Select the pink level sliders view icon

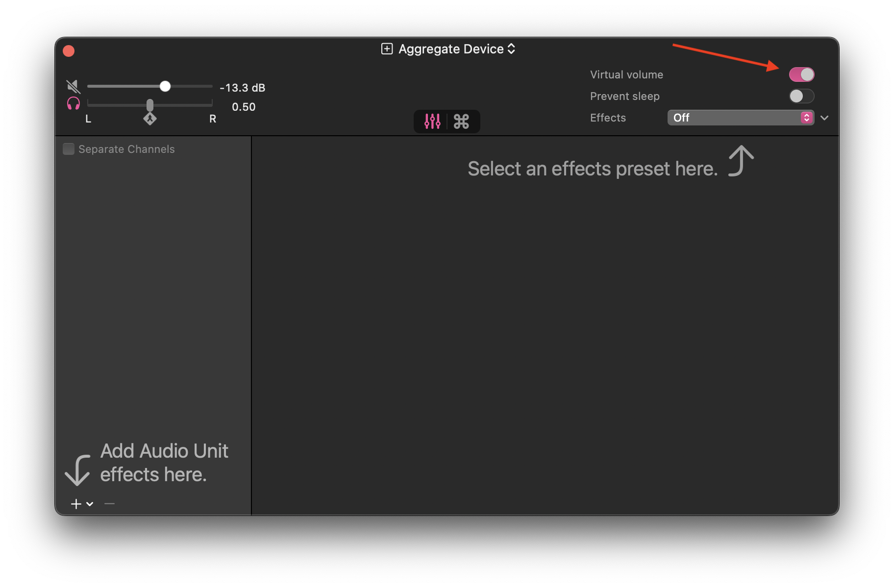pyautogui.click(x=431, y=121)
